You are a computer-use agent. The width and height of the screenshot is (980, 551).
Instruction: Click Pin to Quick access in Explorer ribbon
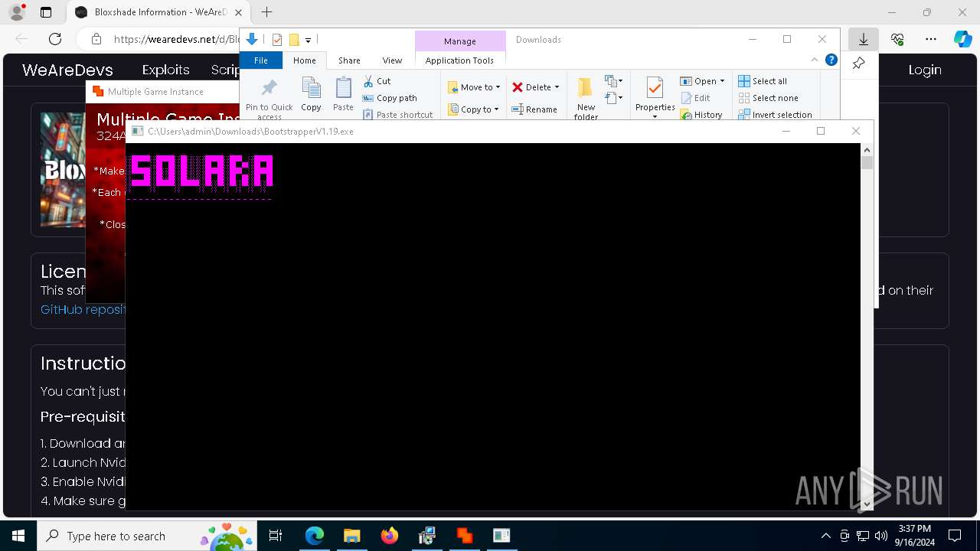(x=269, y=98)
